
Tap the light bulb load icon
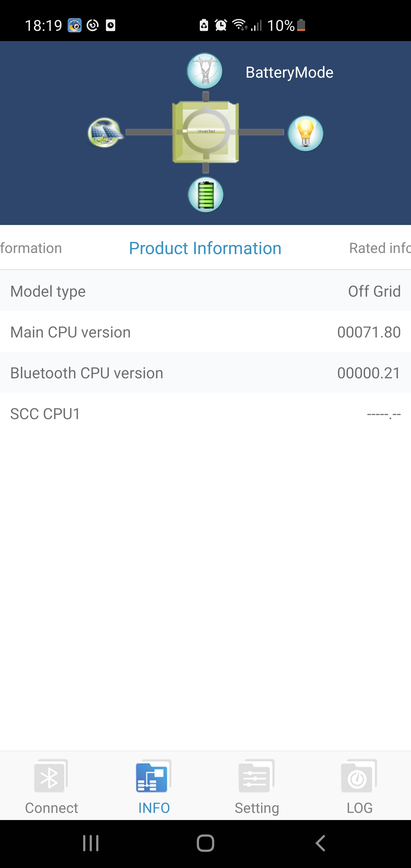point(305,133)
